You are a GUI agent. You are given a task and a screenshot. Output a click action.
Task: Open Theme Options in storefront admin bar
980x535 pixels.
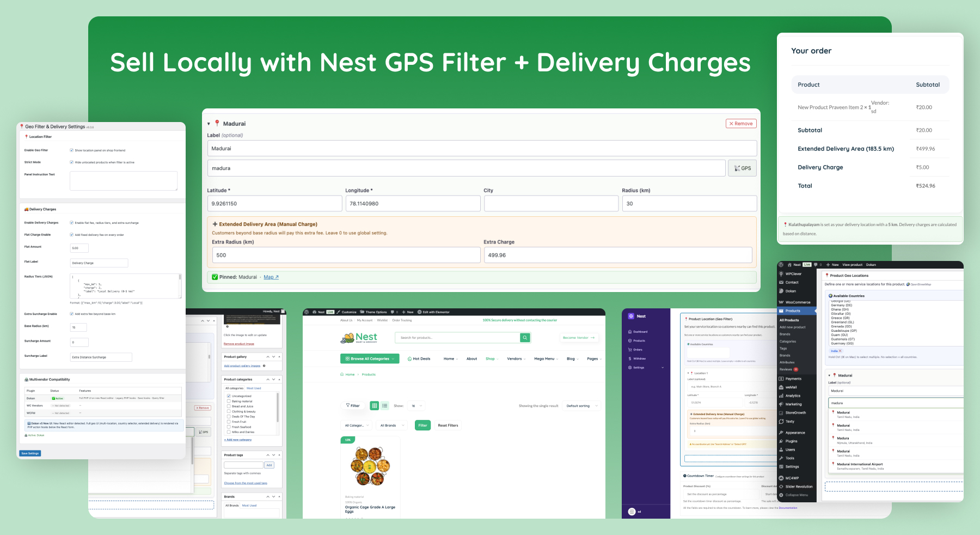pos(373,312)
